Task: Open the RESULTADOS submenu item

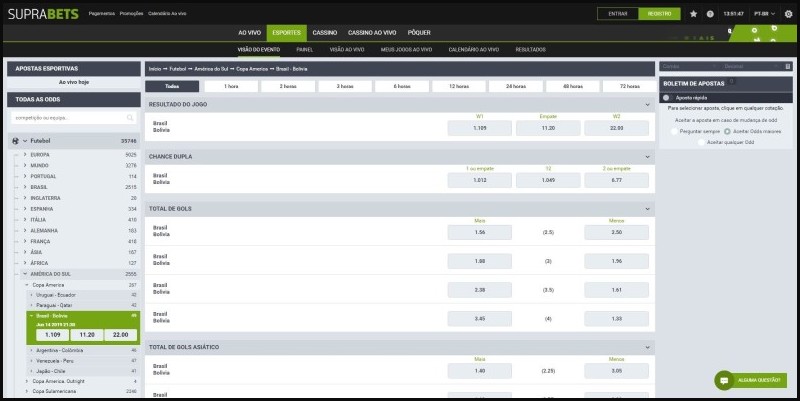Action: click(x=531, y=49)
